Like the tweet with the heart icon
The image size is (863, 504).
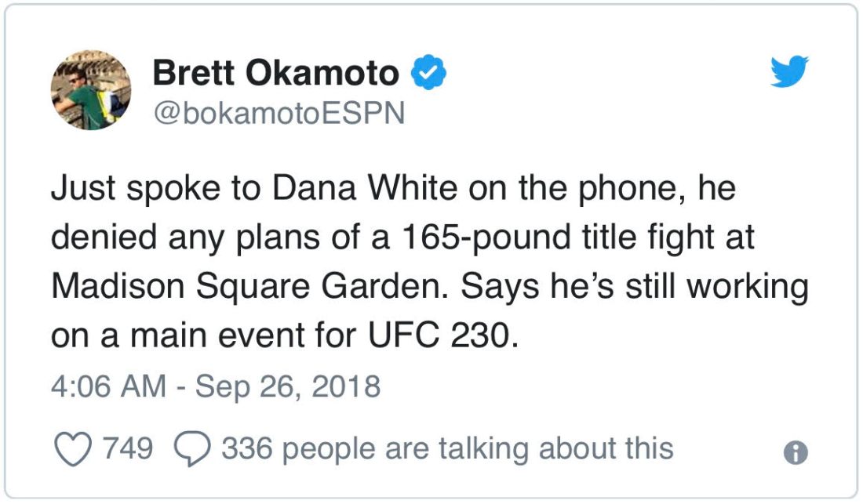[72, 449]
